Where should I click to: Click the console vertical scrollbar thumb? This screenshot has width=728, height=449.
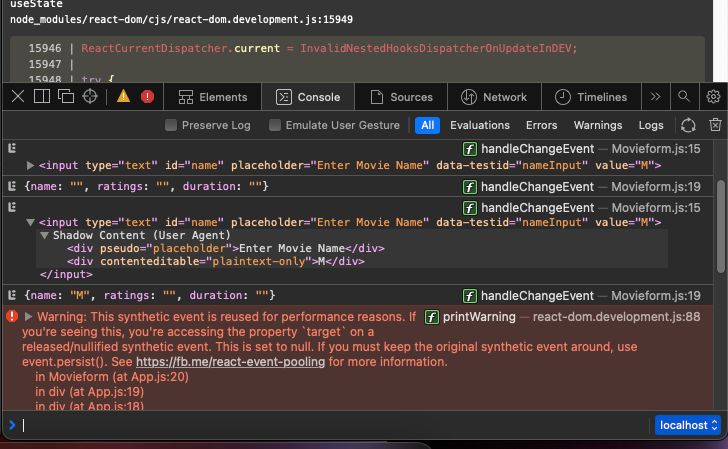tap(721, 226)
